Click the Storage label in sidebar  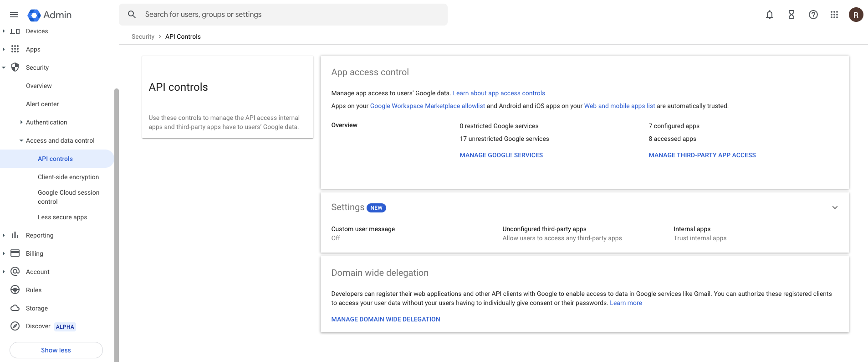click(x=37, y=308)
